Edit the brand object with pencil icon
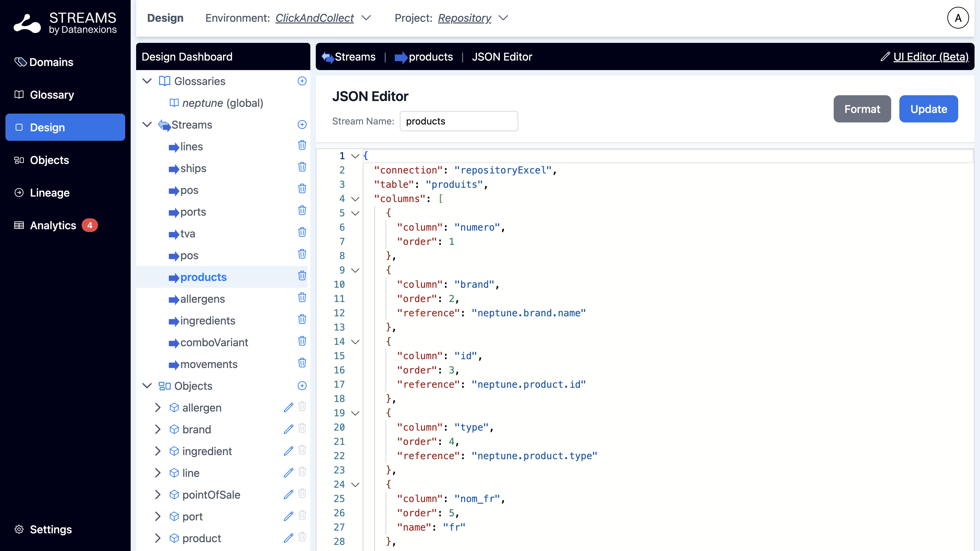 288,429
